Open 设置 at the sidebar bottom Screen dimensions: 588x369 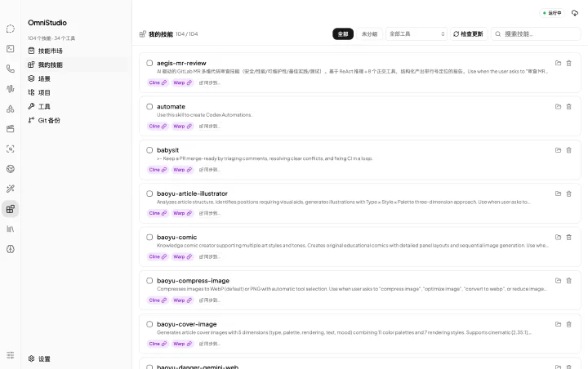point(77,358)
